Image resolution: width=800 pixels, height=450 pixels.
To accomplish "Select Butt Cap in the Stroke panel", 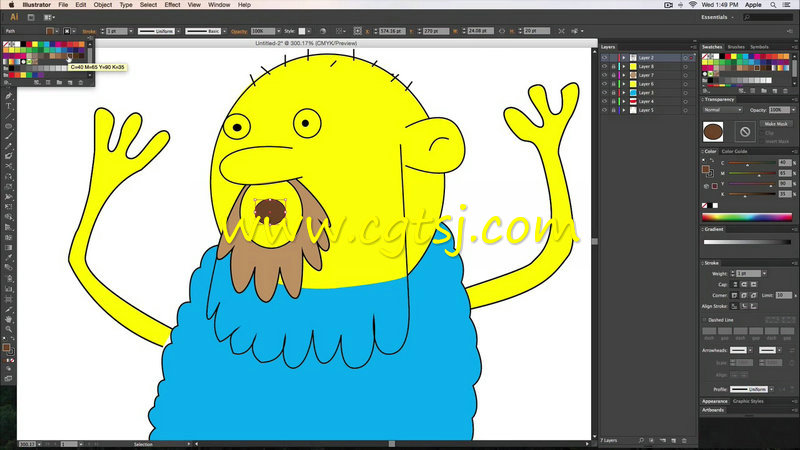I will coord(735,284).
